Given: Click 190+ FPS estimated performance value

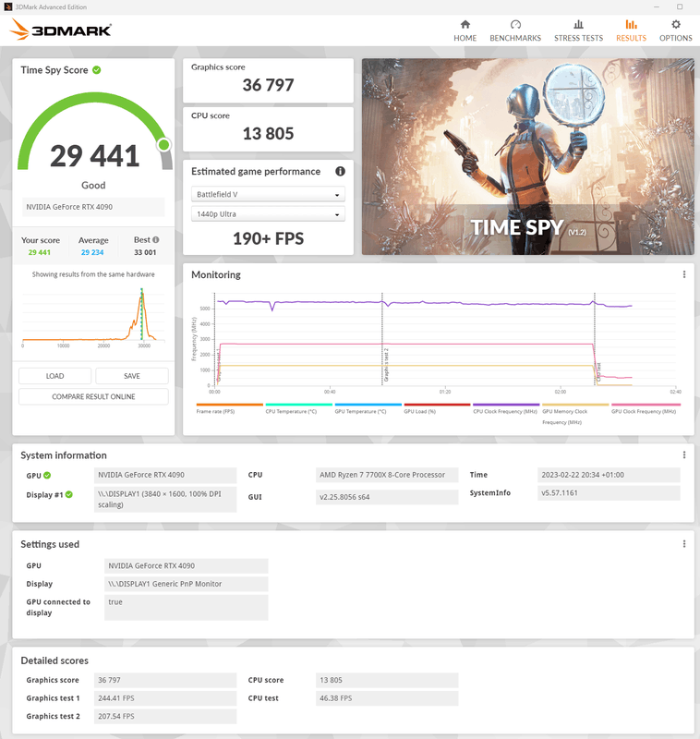Looking at the screenshot, I should click(268, 239).
